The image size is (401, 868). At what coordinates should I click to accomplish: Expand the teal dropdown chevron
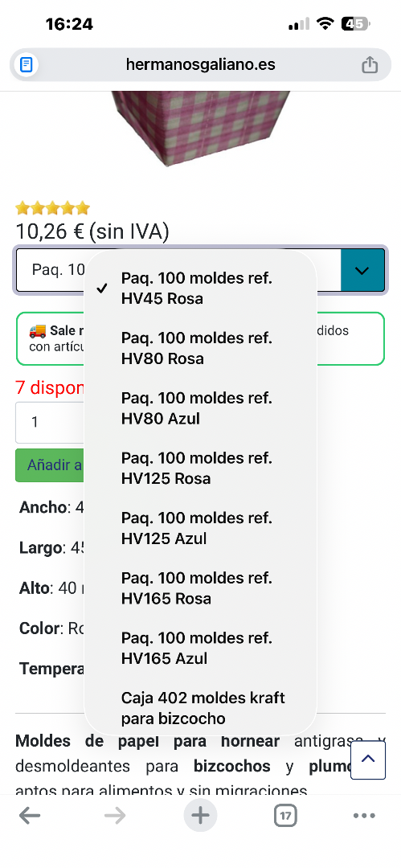(362, 270)
